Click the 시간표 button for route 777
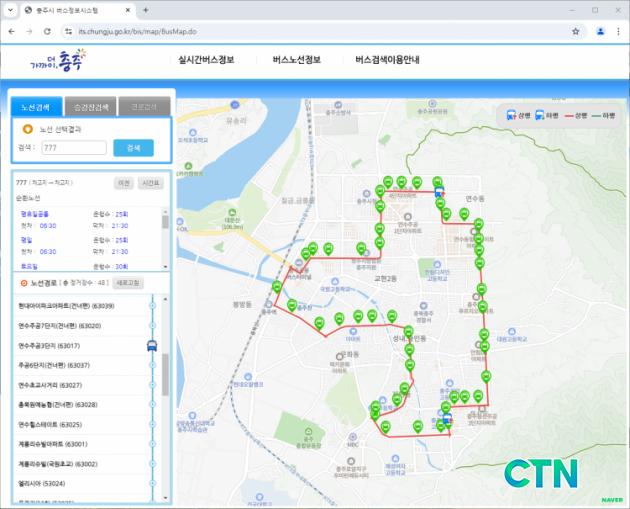 coord(151,183)
